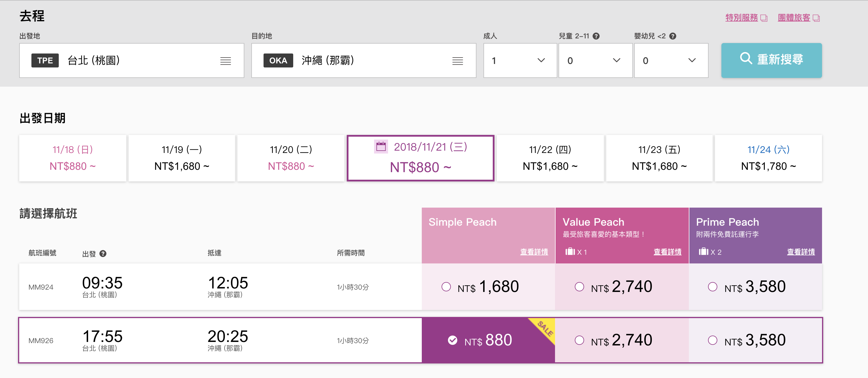The width and height of the screenshot is (868, 378).
Task: Click the external link icon beside 團體旅客
Action: click(816, 18)
